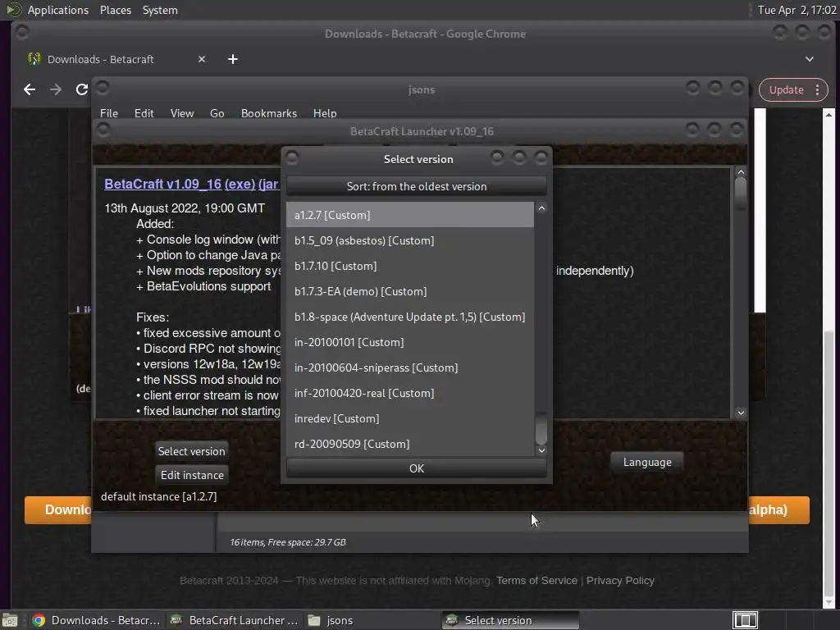Go forward in Chrome

click(x=55, y=89)
